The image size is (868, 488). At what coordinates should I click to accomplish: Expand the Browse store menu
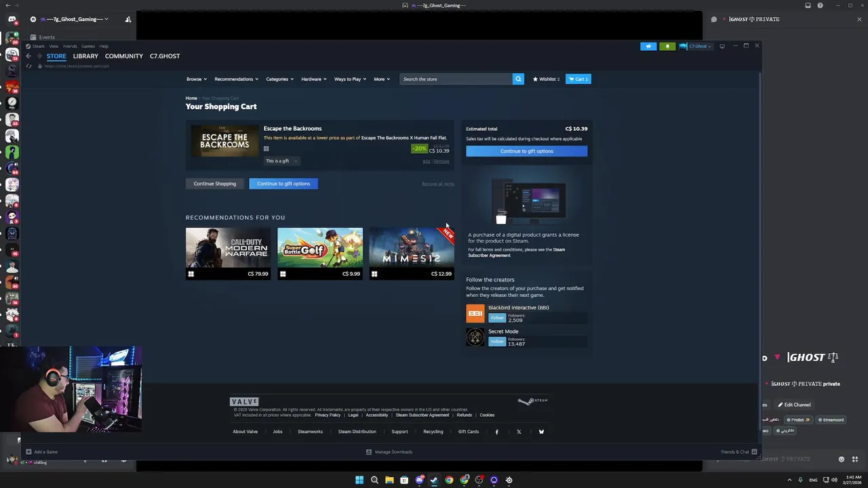pyautogui.click(x=197, y=79)
